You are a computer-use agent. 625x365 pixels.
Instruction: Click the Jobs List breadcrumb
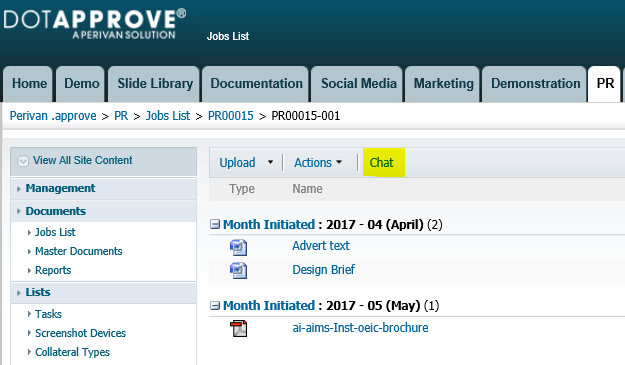coord(168,116)
